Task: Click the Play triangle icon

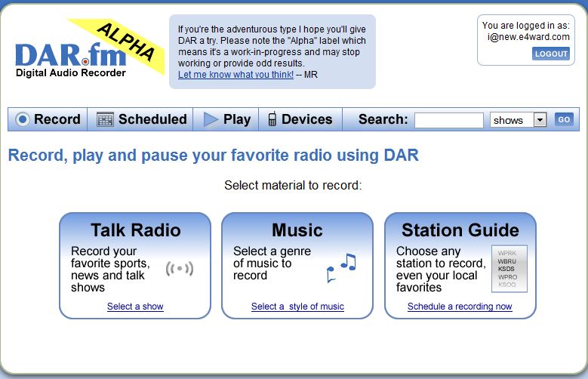Action: point(211,119)
